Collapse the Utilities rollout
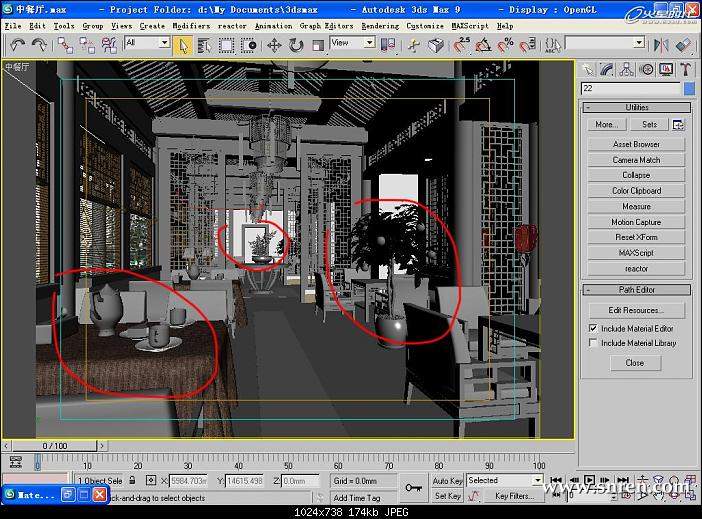The image size is (702, 519). (636, 107)
